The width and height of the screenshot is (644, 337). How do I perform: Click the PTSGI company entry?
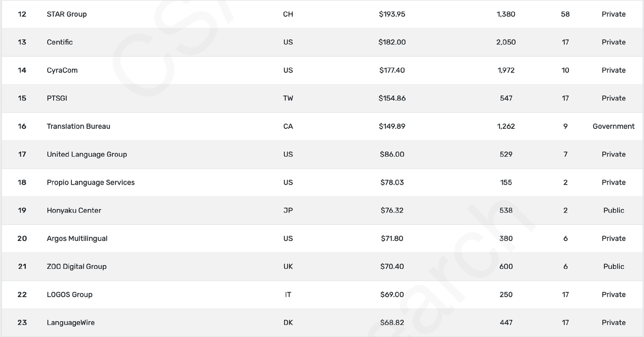[x=57, y=98]
